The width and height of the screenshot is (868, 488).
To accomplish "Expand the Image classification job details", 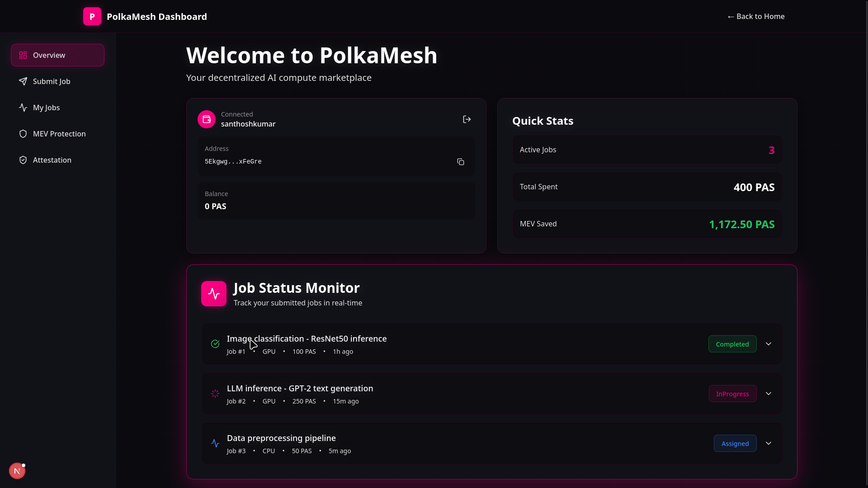I will pos(769,344).
